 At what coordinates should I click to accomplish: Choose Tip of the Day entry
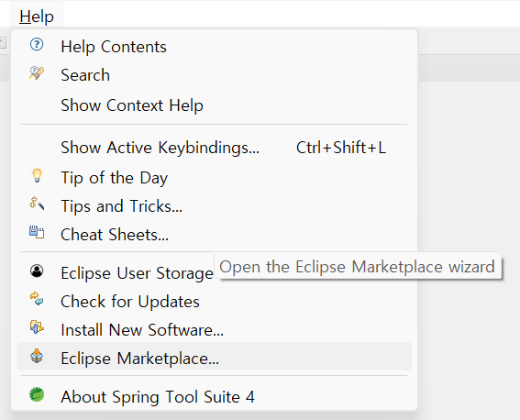(x=215, y=178)
